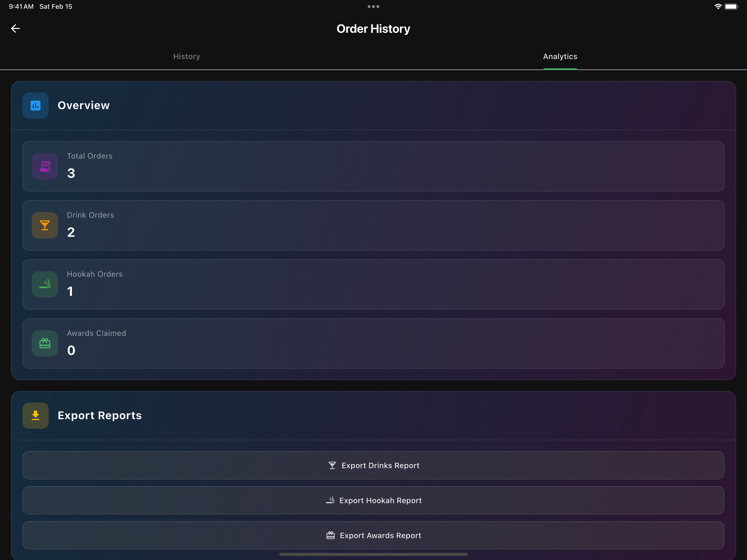Click the green Hookah Orders smoking icon

[45, 284]
